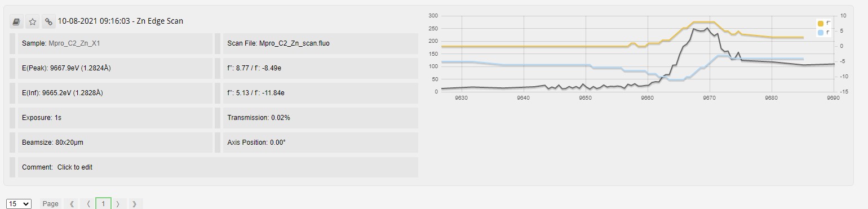
Task: Mark the scan as favourite with star icon
Action: pyautogui.click(x=33, y=21)
